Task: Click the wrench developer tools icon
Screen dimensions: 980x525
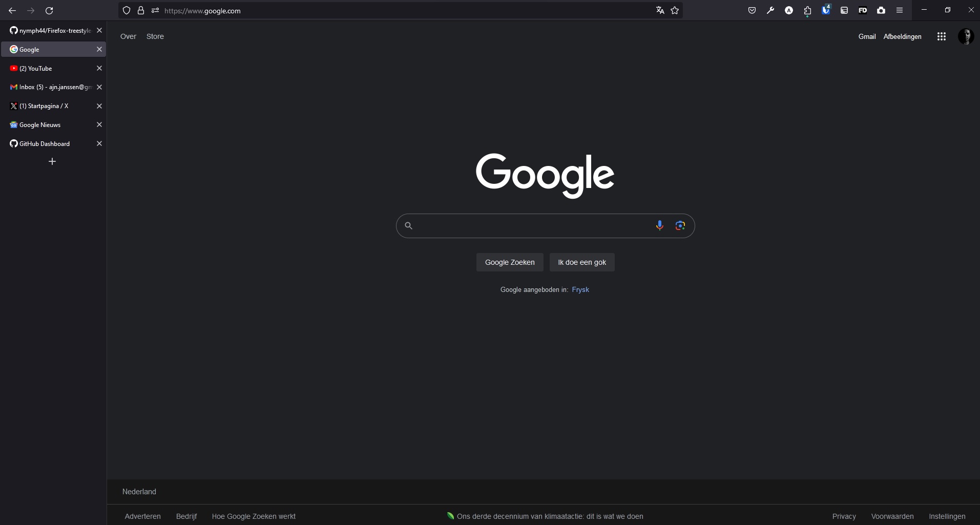Action: [x=770, y=10]
